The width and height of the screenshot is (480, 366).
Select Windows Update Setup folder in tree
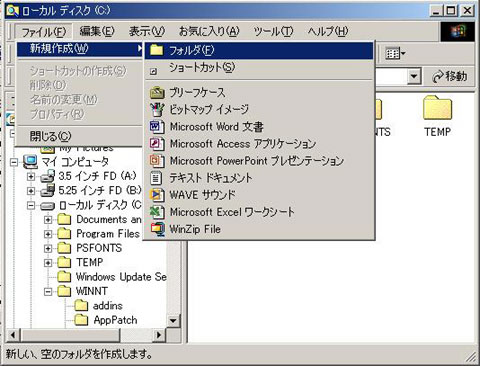(121, 277)
